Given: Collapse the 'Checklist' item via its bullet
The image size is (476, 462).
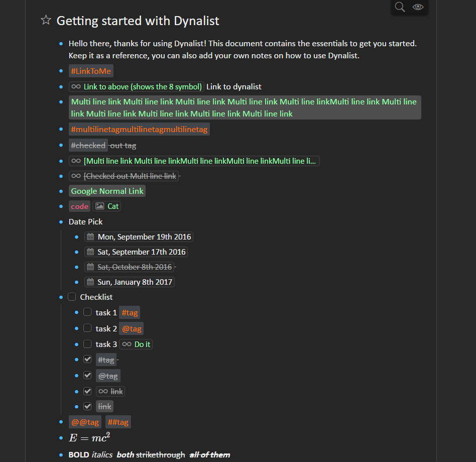Looking at the screenshot, I should click(x=61, y=297).
